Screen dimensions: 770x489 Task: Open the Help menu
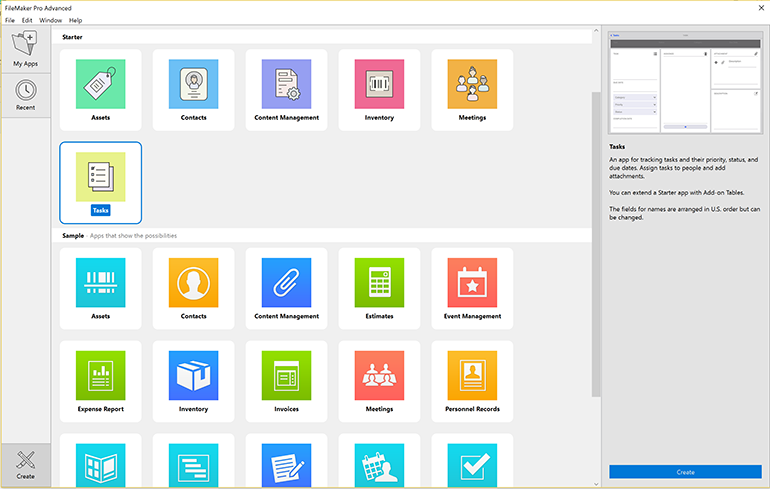(75, 20)
